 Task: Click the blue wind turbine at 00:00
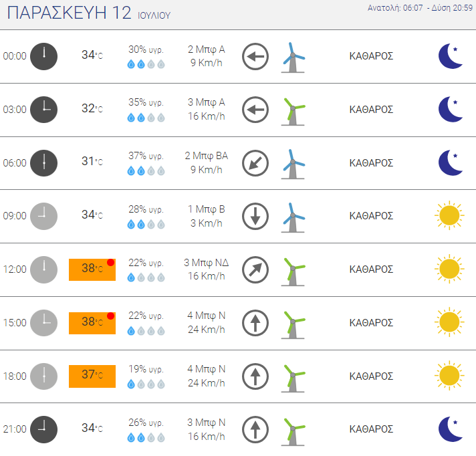coord(293,58)
